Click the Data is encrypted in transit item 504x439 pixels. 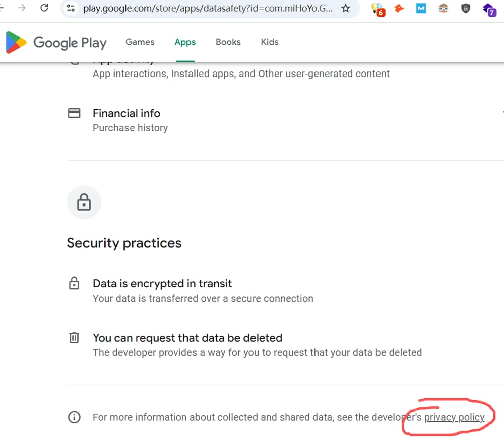(203, 291)
